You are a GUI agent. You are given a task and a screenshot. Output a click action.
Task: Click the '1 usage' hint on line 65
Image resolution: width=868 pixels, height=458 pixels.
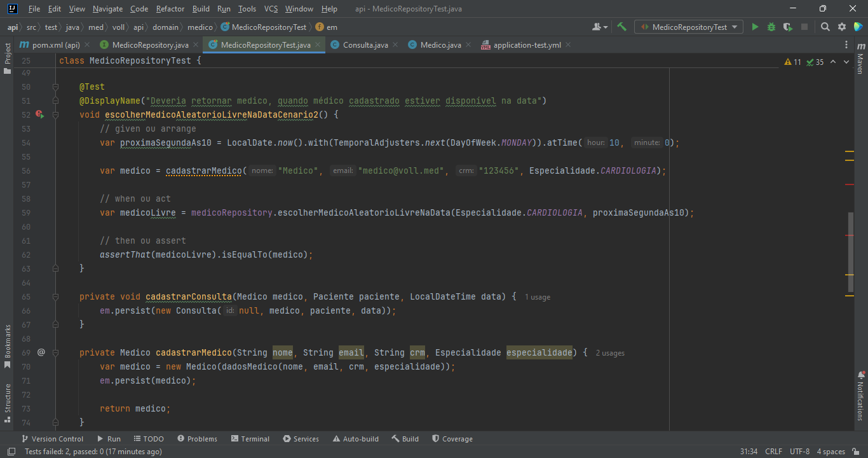point(538,297)
